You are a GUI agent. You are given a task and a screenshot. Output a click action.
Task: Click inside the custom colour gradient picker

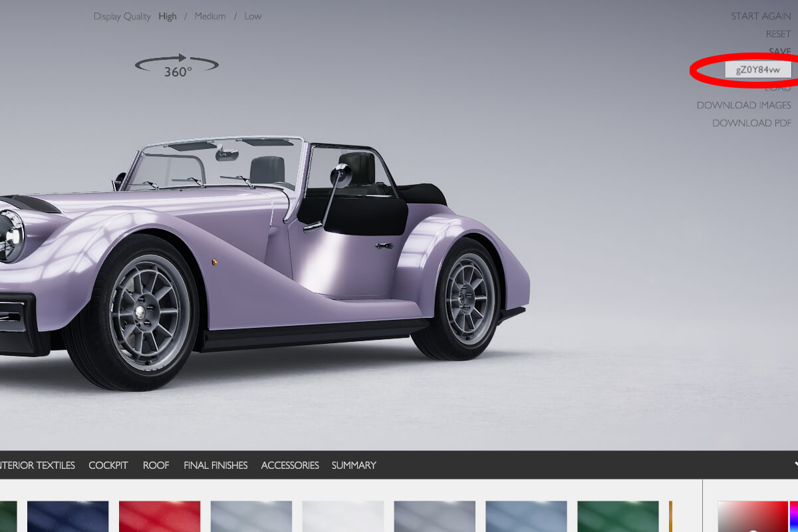(753, 517)
